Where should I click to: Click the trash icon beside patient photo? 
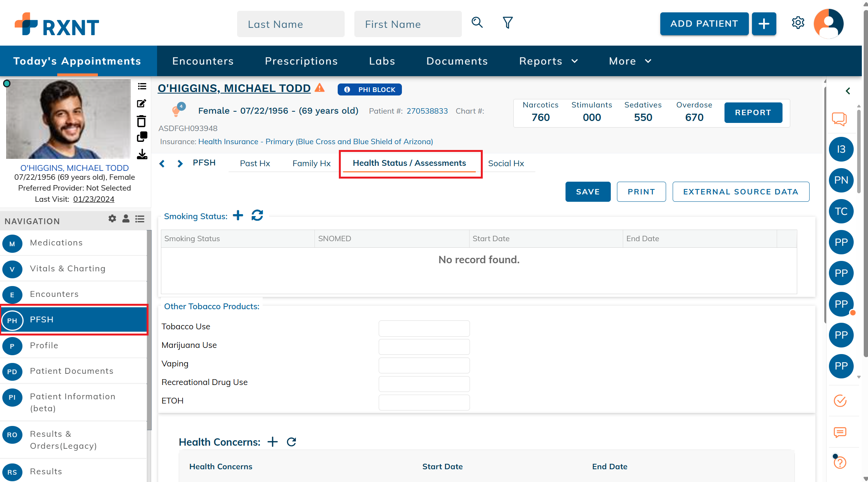click(x=142, y=121)
